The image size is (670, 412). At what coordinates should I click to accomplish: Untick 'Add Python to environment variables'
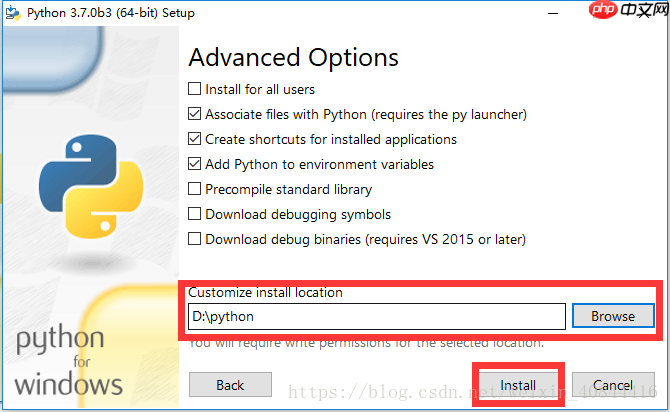tap(195, 164)
